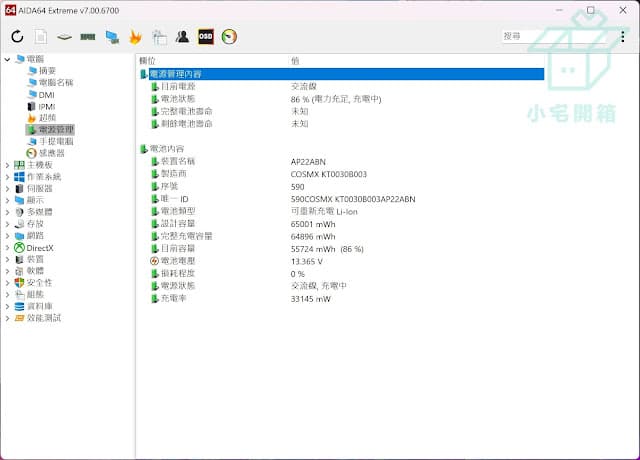640x460 pixels.
Task: Click the value 13.365 V
Action: pos(307,261)
